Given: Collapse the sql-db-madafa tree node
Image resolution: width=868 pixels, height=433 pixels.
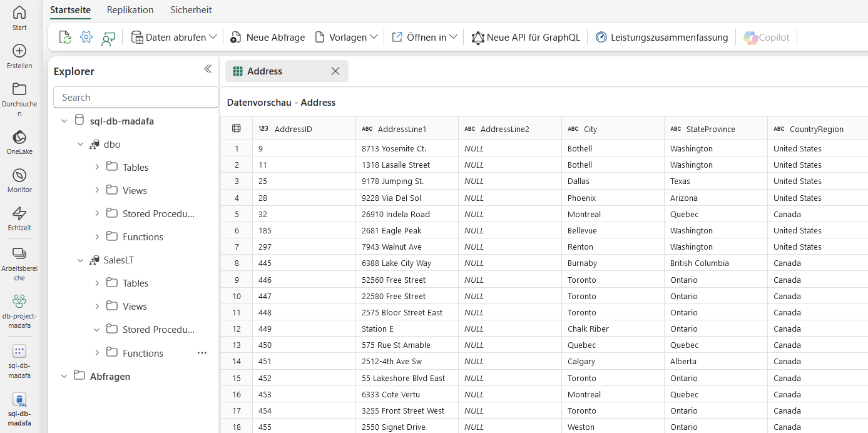Looking at the screenshot, I should pyautogui.click(x=64, y=121).
